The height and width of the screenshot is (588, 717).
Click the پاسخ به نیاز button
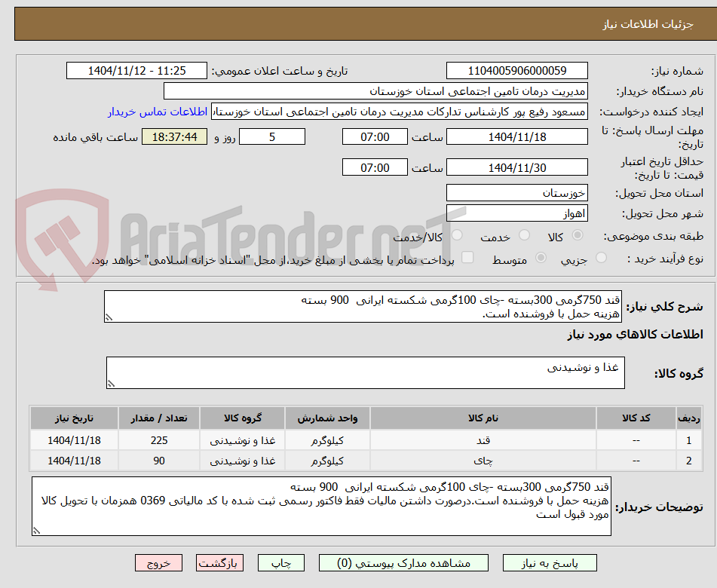click(x=550, y=563)
